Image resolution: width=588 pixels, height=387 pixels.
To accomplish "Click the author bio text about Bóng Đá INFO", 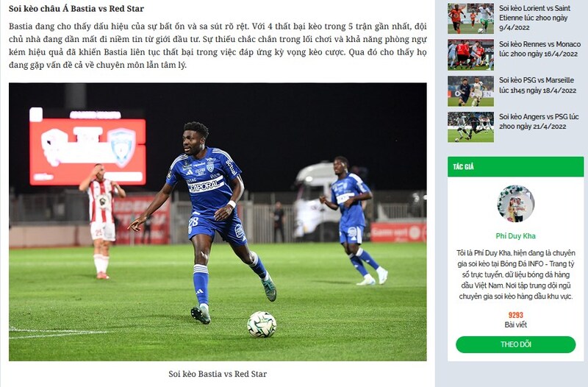I will pos(516,274).
